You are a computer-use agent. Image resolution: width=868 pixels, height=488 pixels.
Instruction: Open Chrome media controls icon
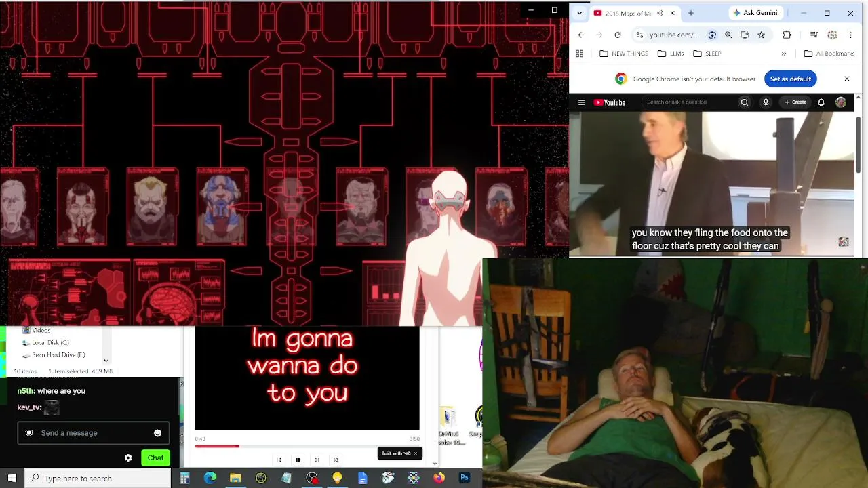click(814, 35)
